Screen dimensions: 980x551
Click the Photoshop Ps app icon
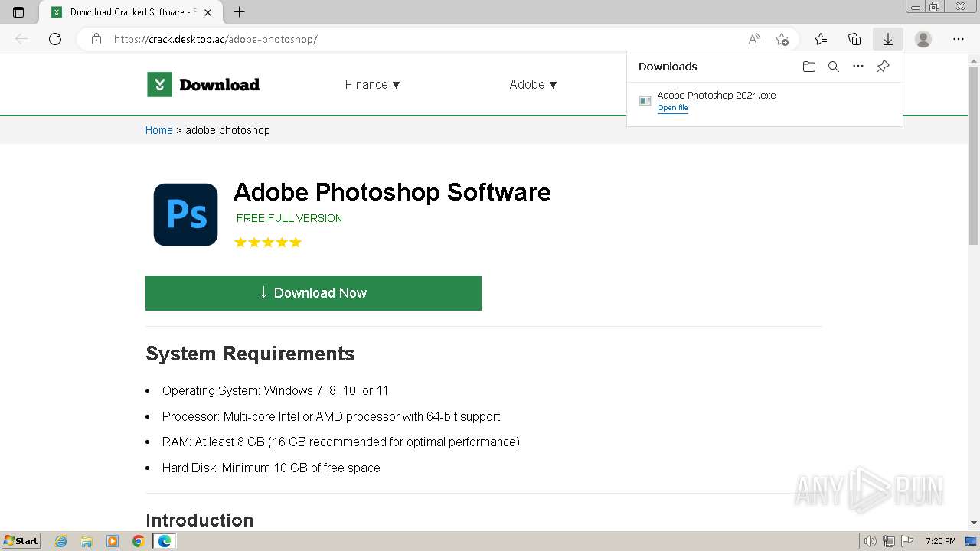point(185,214)
